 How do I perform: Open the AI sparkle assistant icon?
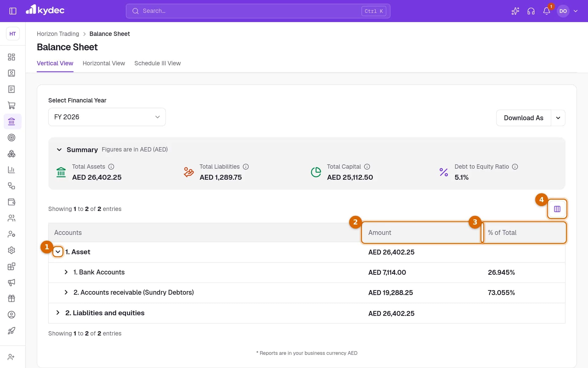click(515, 11)
